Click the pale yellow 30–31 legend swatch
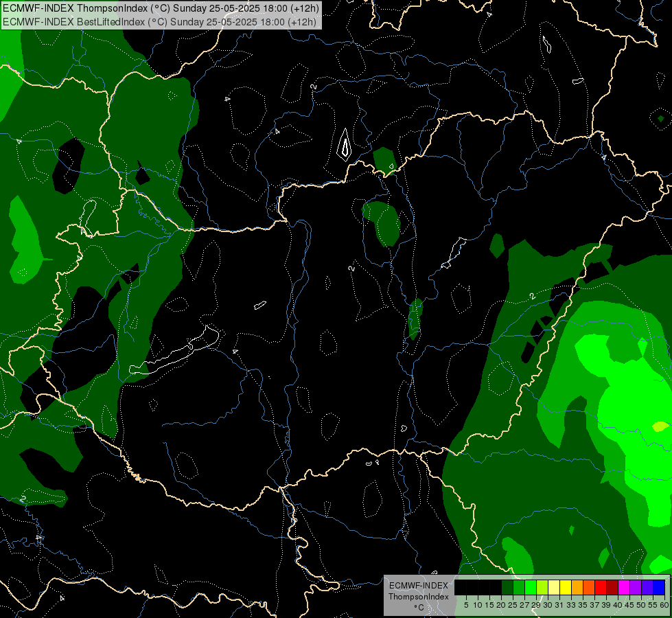Image resolution: width=672 pixels, height=618 pixels. 554,587
